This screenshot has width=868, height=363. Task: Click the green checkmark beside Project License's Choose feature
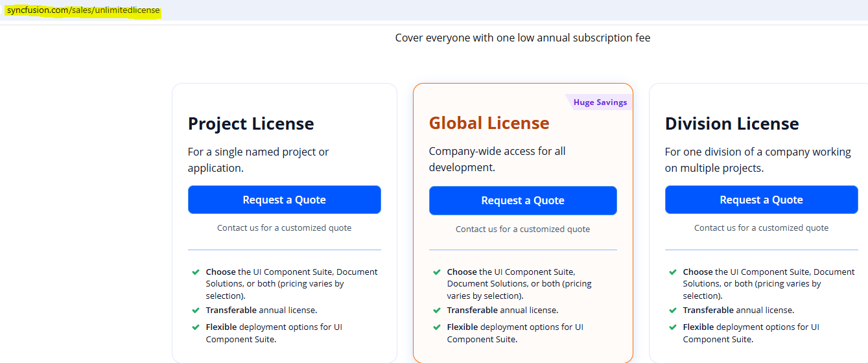tap(196, 272)
